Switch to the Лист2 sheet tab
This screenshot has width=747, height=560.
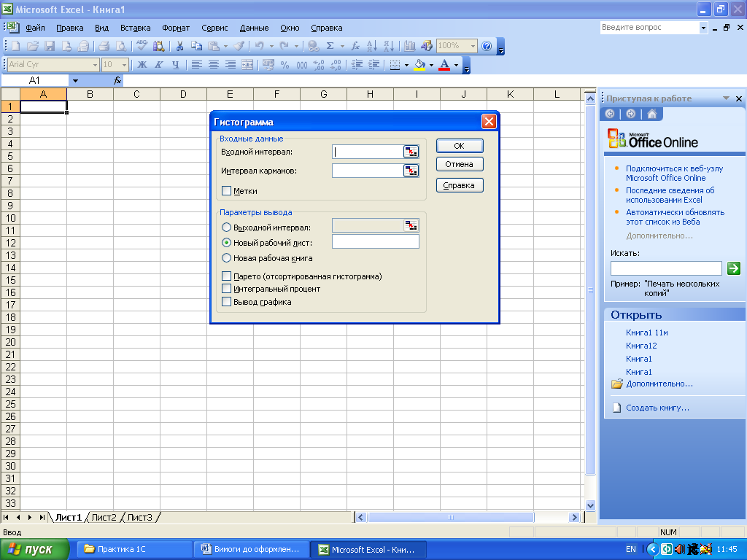pos(104,517)
